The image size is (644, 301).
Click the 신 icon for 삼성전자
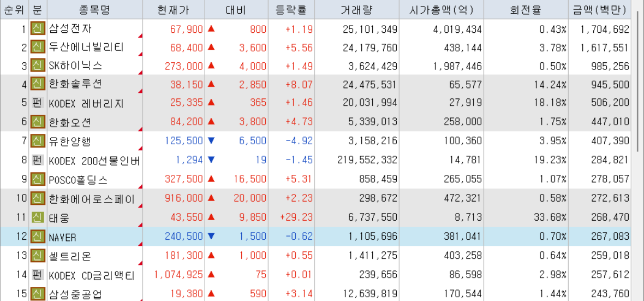38,29
